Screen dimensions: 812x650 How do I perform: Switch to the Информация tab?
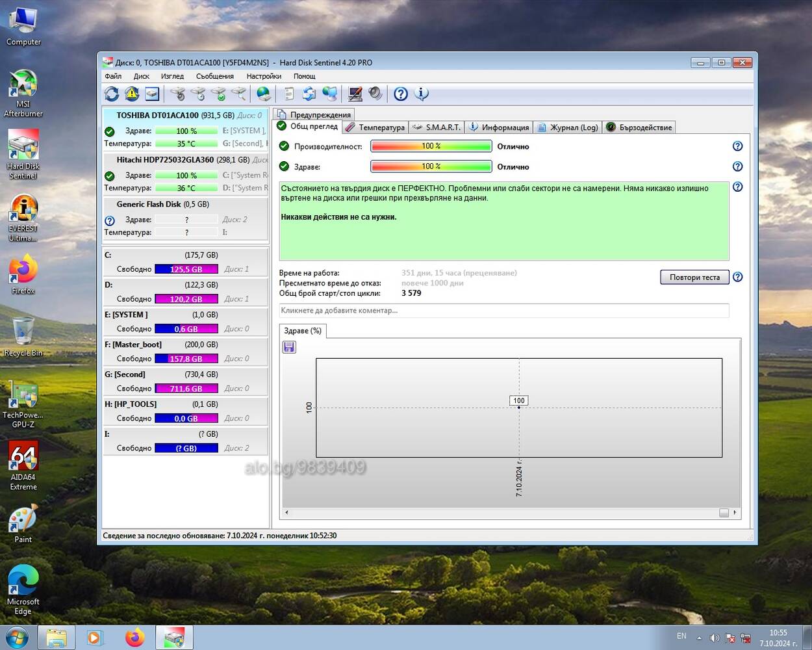pyautogui.click(x=499, y=127)
